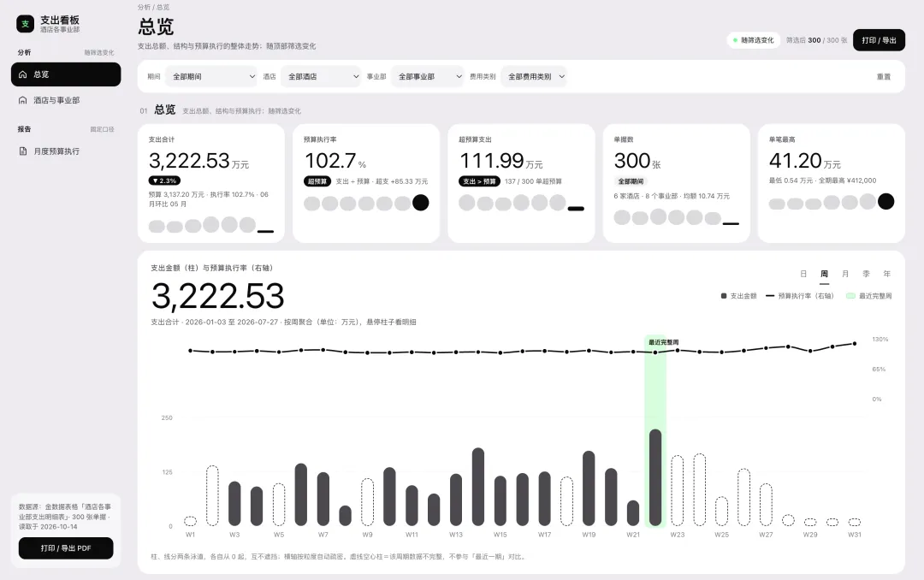The width and height of the screenshot is (924, 580).
Task: Click the top-right 打印 / 导出 button
Action: click(879, 40)
